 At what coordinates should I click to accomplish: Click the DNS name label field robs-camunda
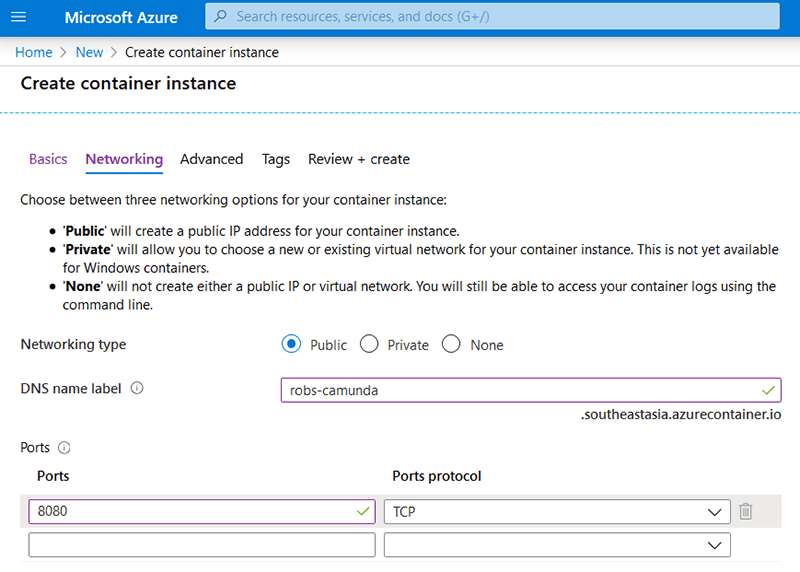[531, 390]
